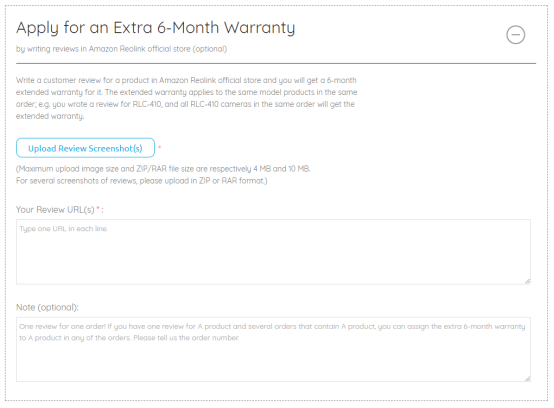
Task: Focus the Your Review URL(s) text area
Action: pos(273,252)
